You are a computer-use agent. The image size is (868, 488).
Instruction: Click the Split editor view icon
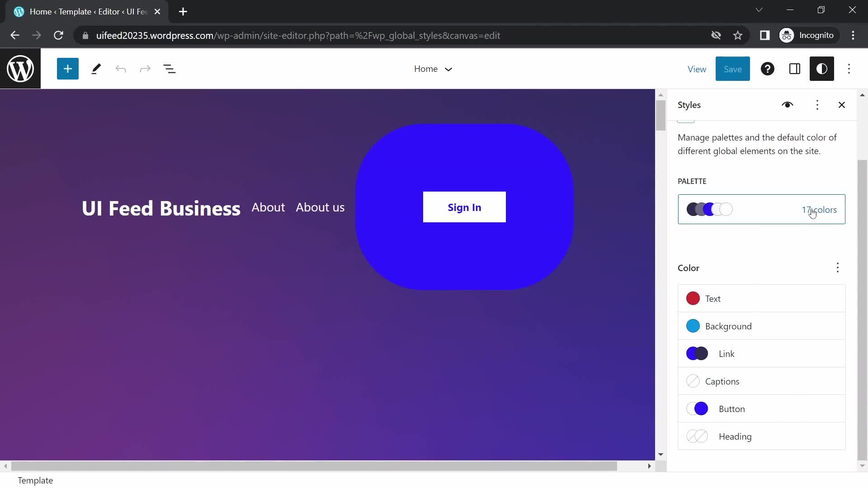click(795, 69)
